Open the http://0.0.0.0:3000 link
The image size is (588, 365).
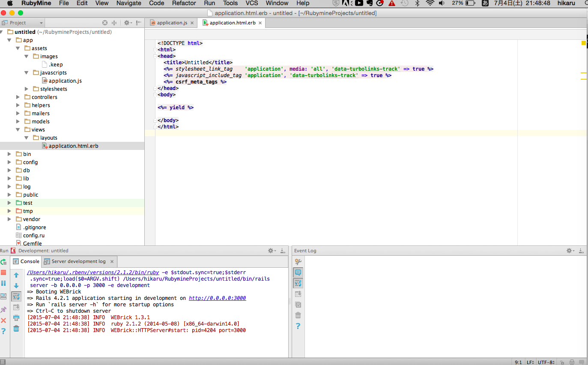(x=218, y=298)
